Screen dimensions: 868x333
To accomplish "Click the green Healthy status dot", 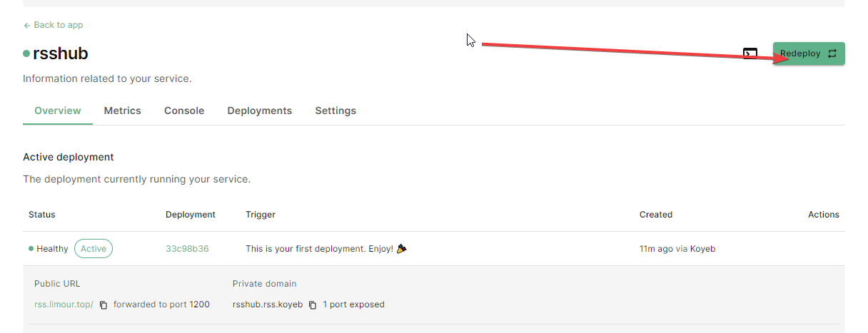I will pos(31,249).
